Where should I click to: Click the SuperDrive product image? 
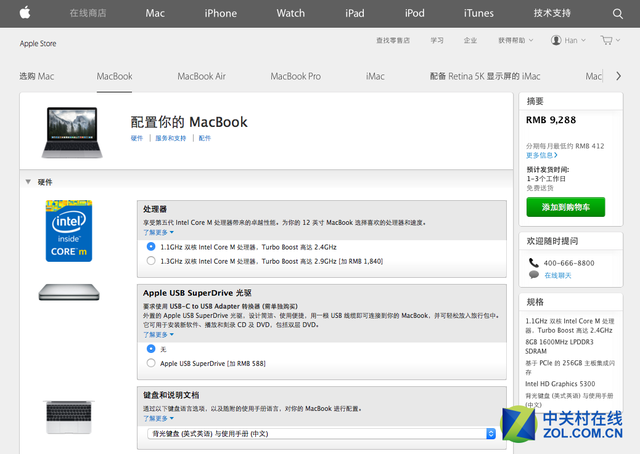[69, 292]
